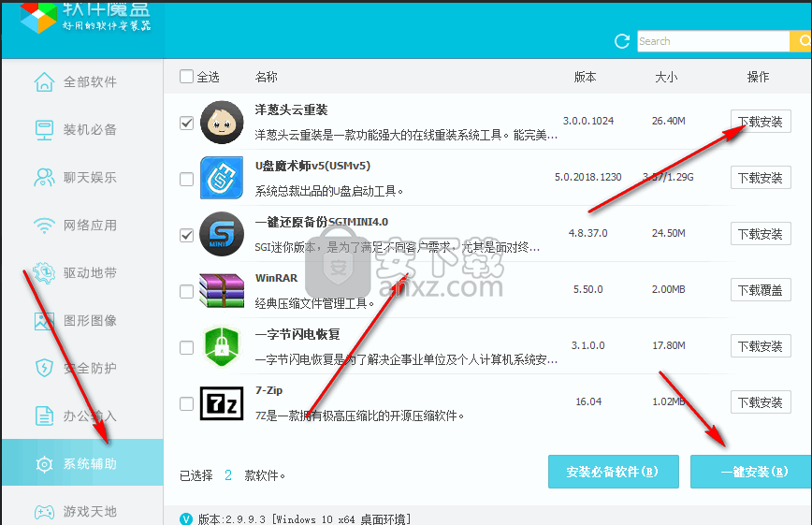The height and width of the screenshot is (525, 812).
Task: Click the 7-Zip title text
Action: [x=268, y=390]
